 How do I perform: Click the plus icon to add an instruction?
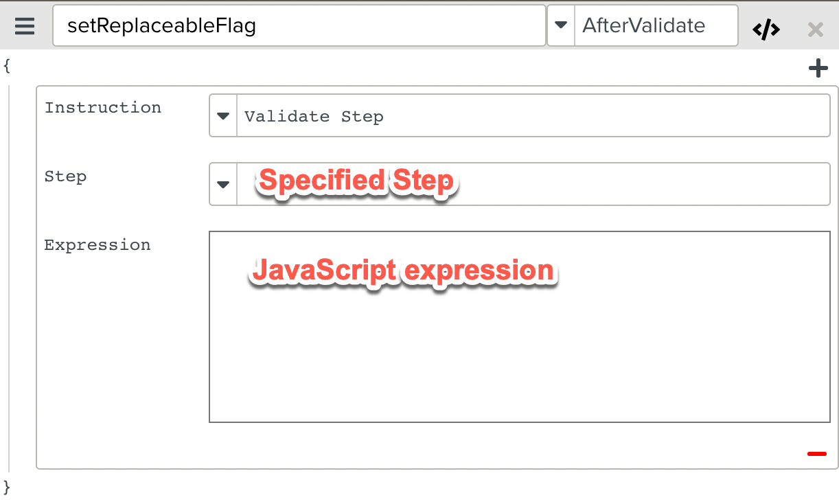[818, 68]
